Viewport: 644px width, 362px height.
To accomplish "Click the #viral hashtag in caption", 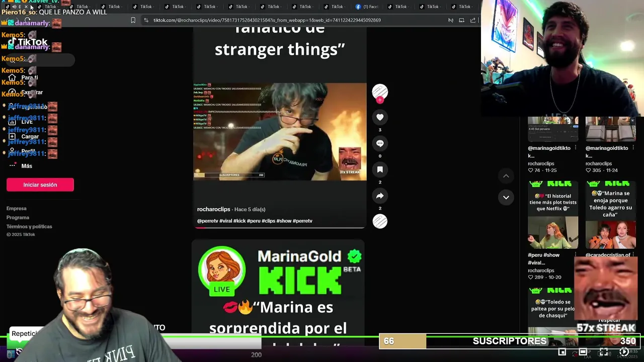I will 226,221.
